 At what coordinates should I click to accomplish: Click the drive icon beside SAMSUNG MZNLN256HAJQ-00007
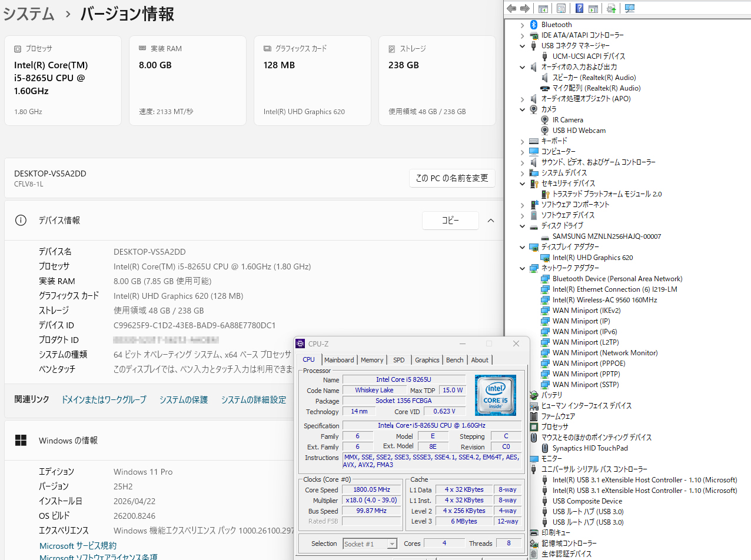pyautogui.click(x=545, y=236)
